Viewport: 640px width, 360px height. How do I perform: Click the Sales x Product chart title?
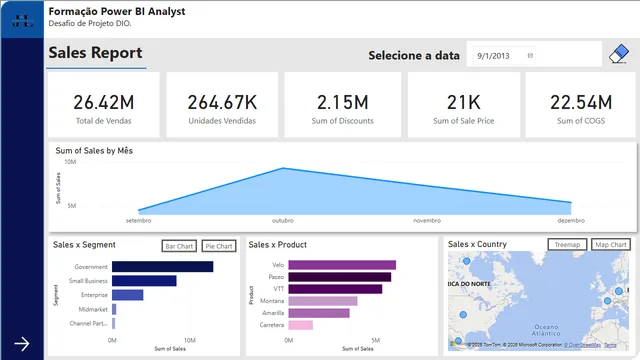click(278, 244)
